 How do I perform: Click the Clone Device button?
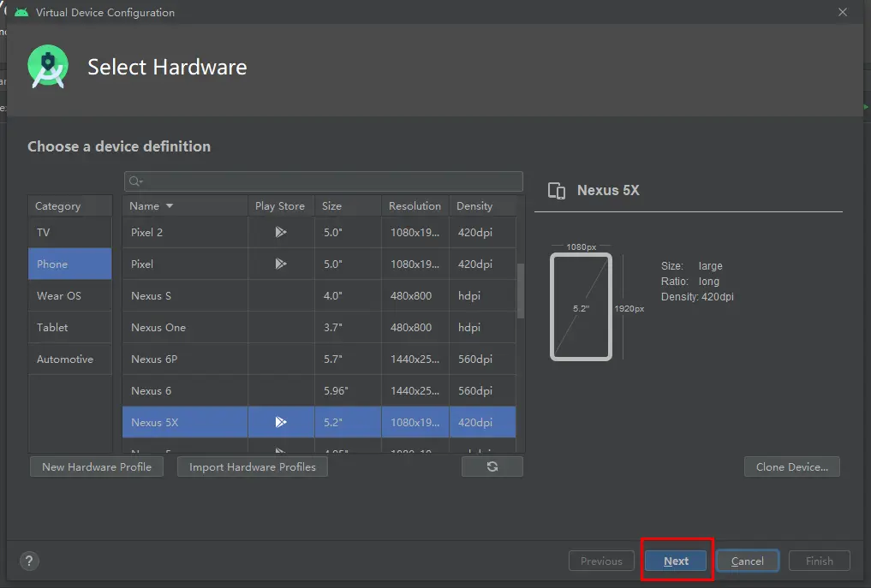(x=791, y=467)
